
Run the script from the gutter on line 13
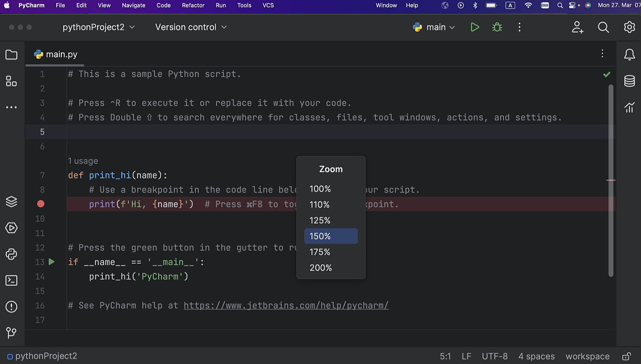click(51, 262)
